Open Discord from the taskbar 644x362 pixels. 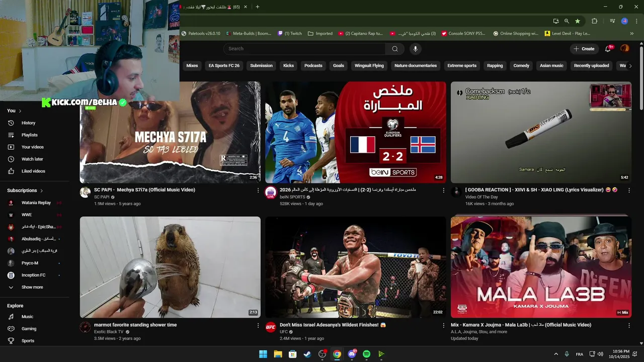tap(352, 354)
